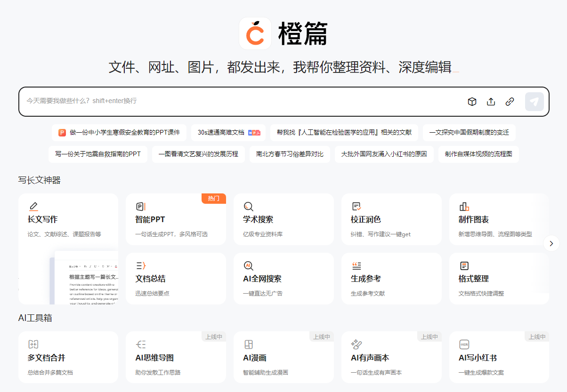Open the AI思维导图 card title
567x392 pixels.
(155, 358)
